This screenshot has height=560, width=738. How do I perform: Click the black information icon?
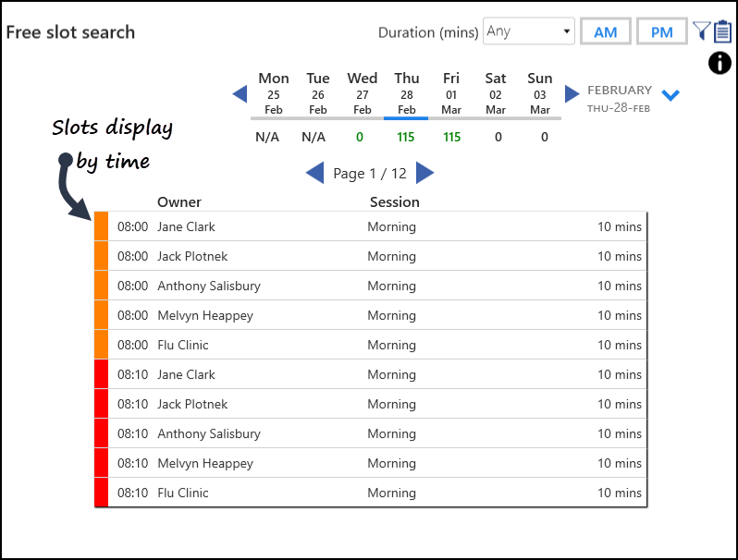720,63
